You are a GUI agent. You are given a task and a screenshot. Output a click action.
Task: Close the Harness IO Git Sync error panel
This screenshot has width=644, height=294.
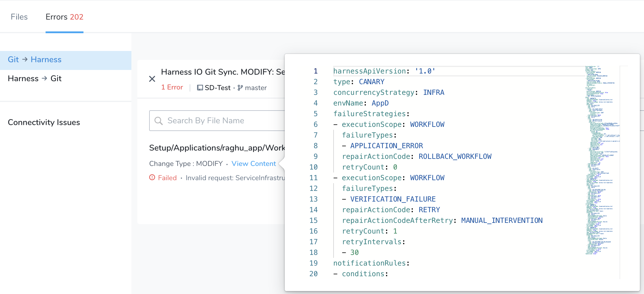152,79
